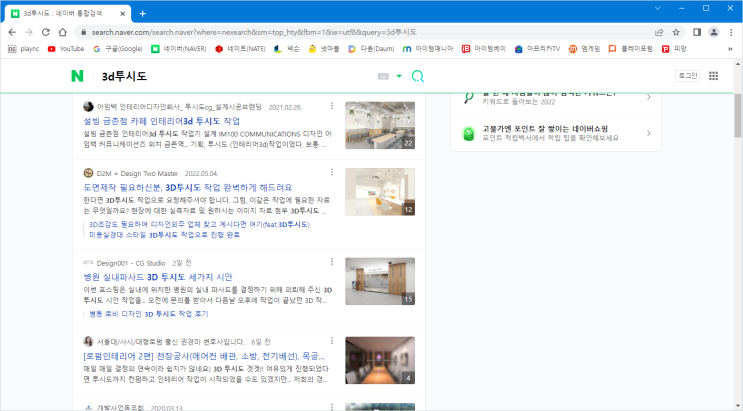View D2M white interior thumbnail with 12

pos(380,192)
